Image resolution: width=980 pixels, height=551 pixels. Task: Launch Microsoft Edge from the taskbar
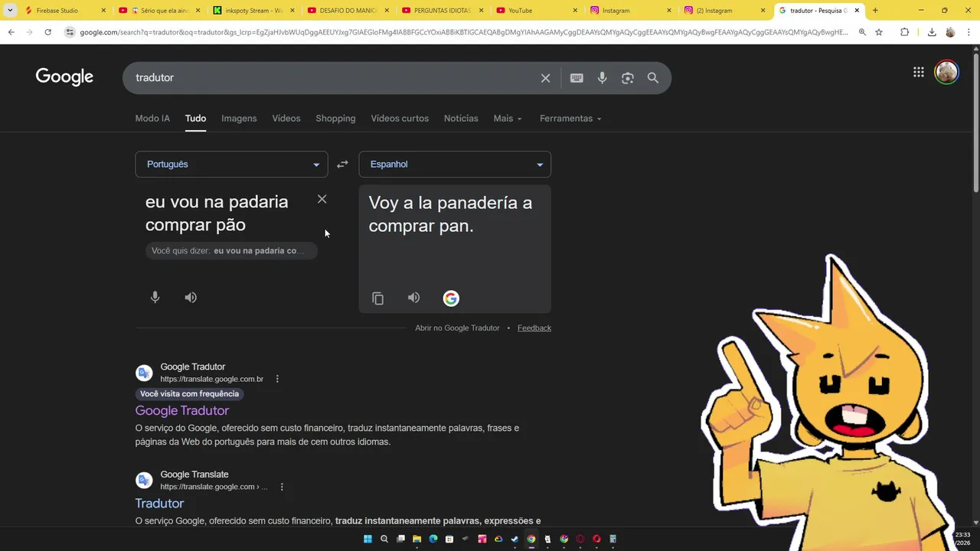tap(433, 539)
